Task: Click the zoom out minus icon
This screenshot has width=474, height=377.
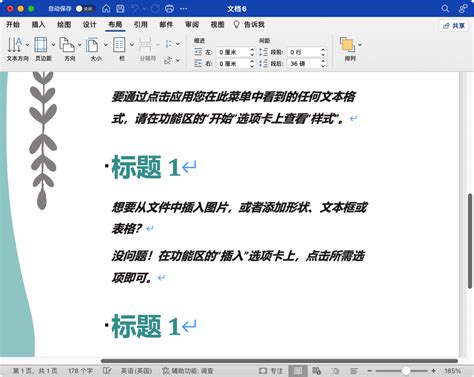Action: point(370,371)
